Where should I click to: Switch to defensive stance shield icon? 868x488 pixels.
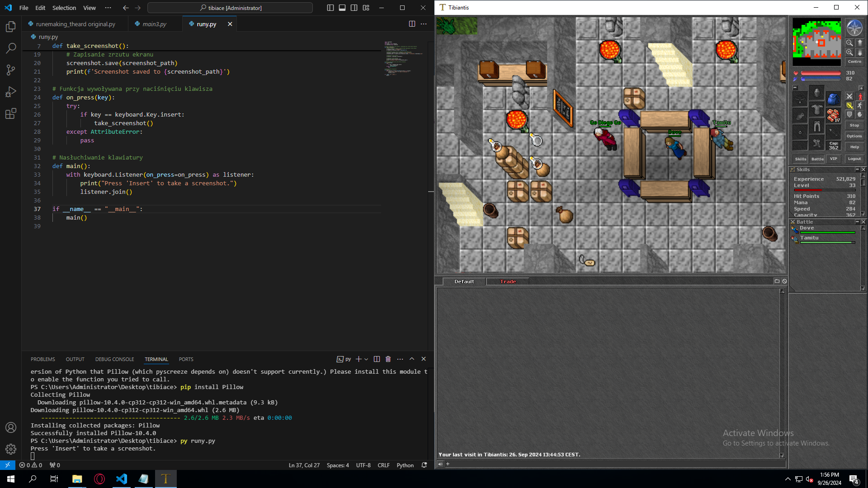pos(850,114)
